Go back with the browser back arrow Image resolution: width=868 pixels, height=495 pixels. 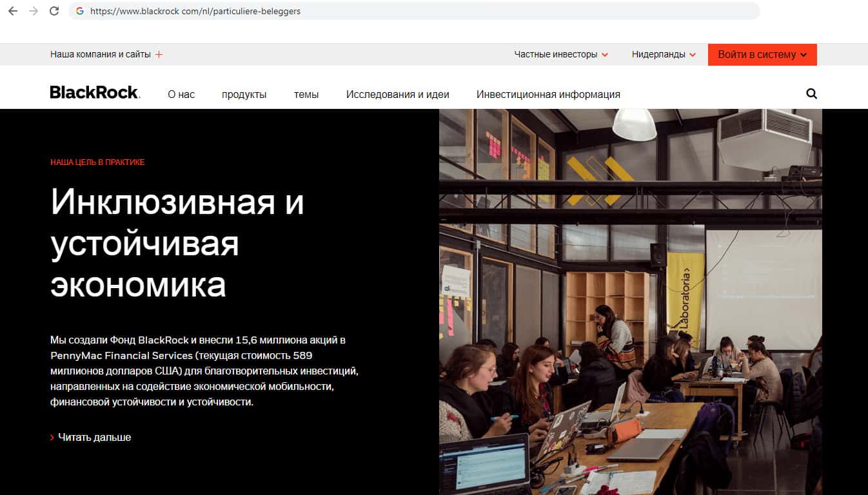[13, 11]
